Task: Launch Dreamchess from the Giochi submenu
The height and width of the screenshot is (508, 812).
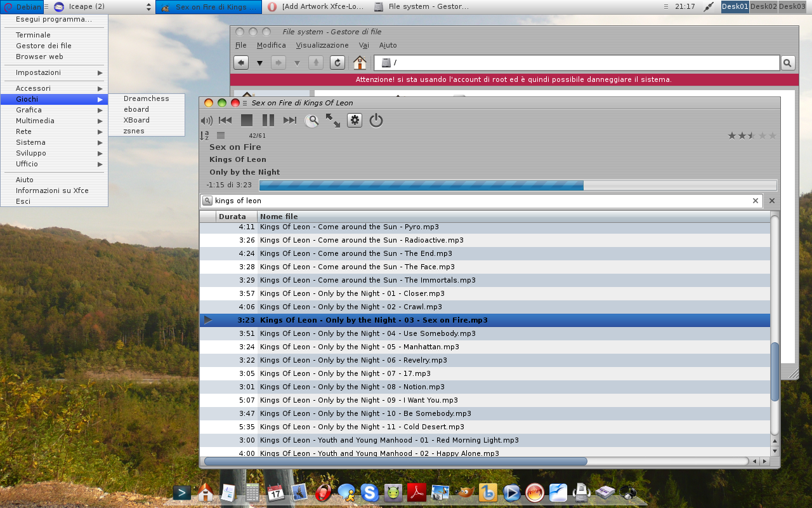Action: 147,98
